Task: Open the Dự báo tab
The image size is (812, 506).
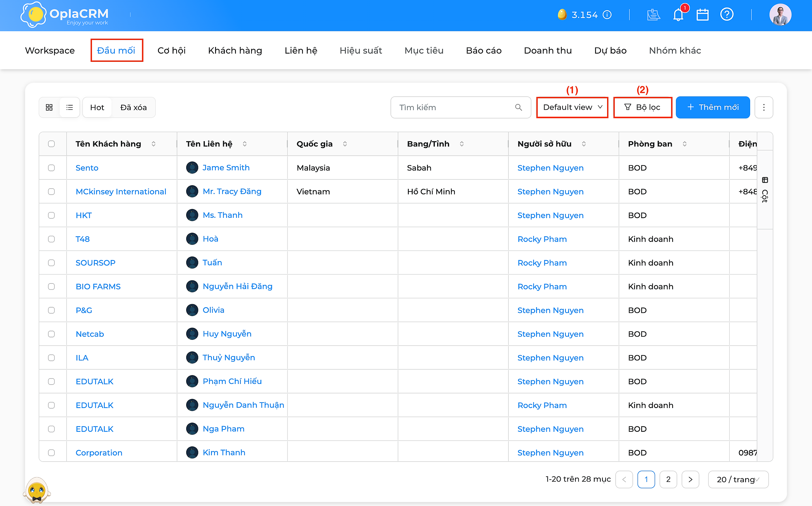Action: click(x=611, y=50)
